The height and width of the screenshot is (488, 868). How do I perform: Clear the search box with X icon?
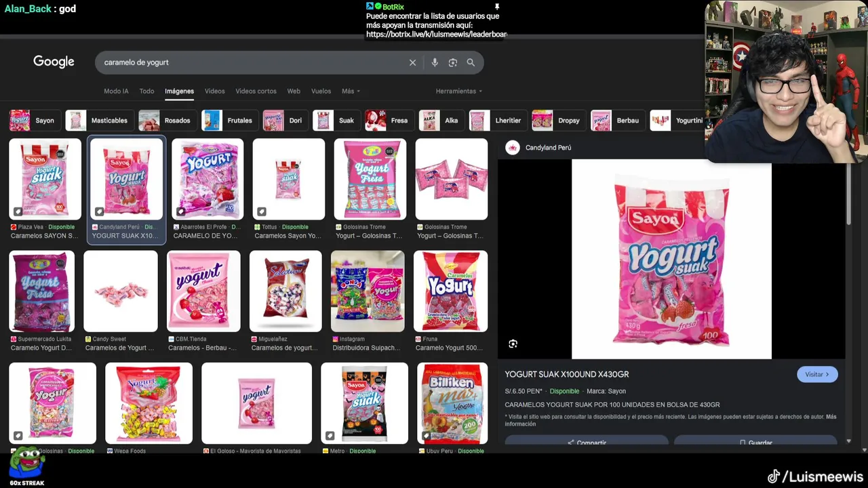pyautogui.click(x=412, y=62)
